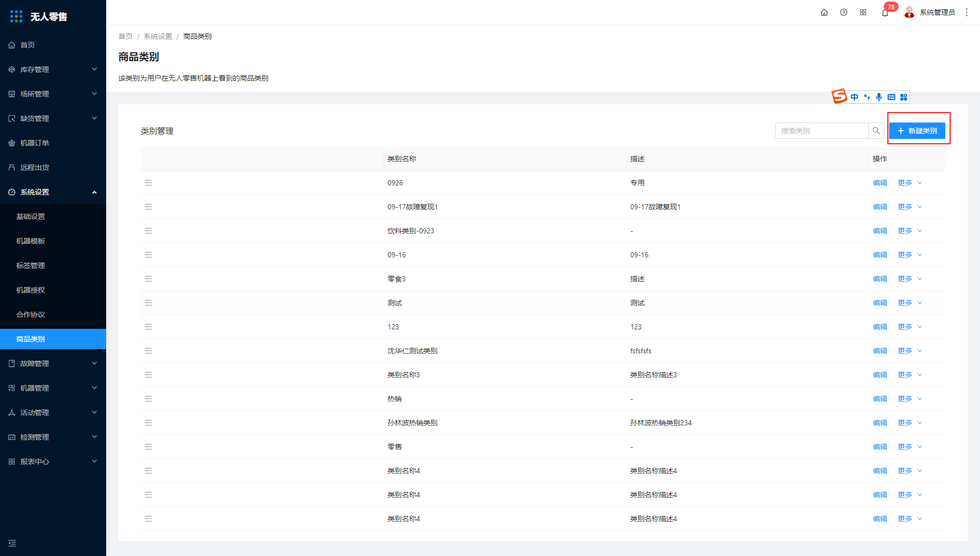
Task: Click drag handle for 沈华仁测试类别 row
Action: point(149,351)
